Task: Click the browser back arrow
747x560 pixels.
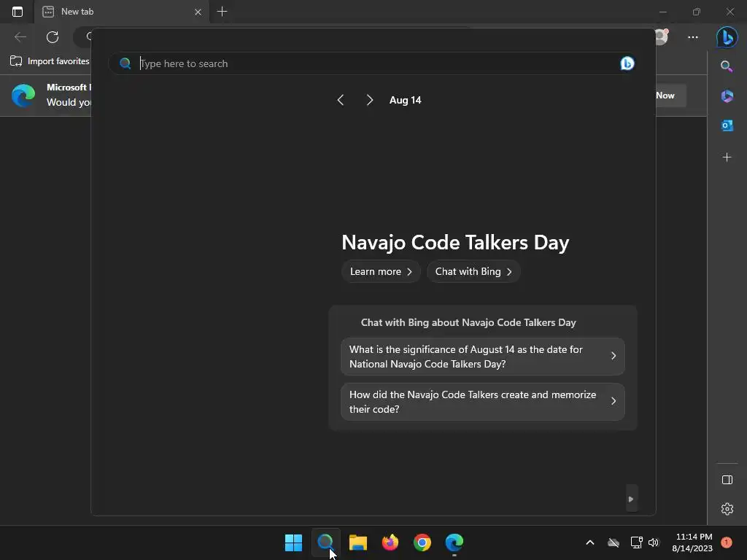Action: click(x=20, y=36)
